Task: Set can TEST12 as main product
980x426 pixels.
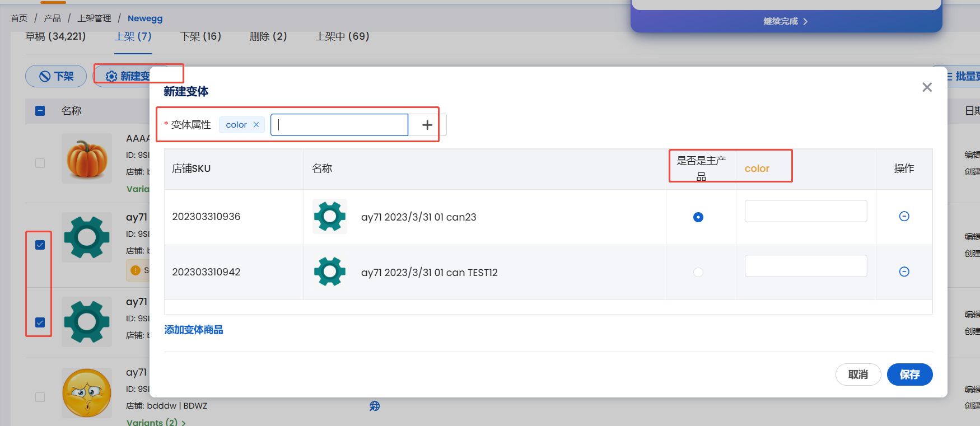Action: point(698,273)
